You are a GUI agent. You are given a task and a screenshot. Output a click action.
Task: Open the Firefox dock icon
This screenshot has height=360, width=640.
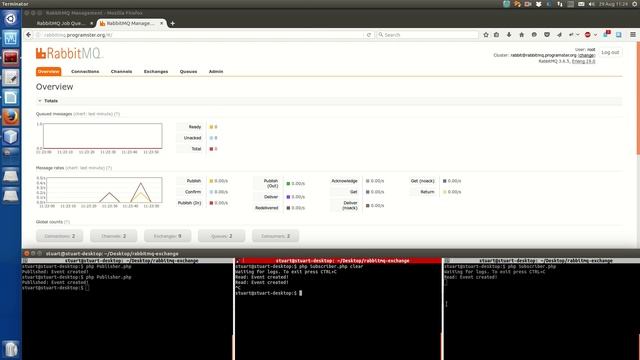pyautogui.click(x=11, y=117)
